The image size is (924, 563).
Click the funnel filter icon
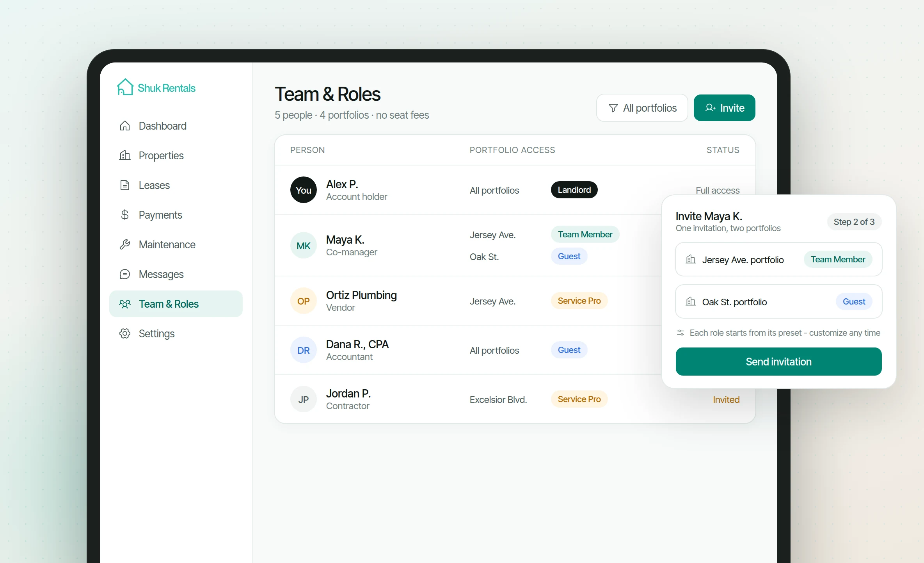613,108
